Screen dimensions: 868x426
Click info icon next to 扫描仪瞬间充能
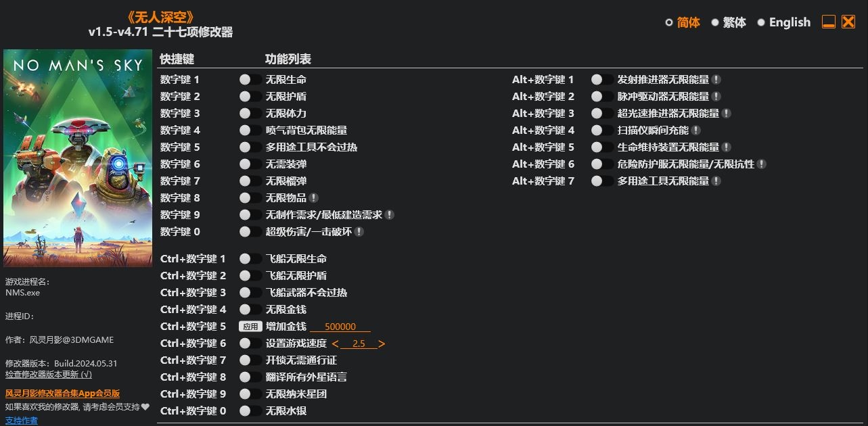pyautogui.click(x=696, y=131)
